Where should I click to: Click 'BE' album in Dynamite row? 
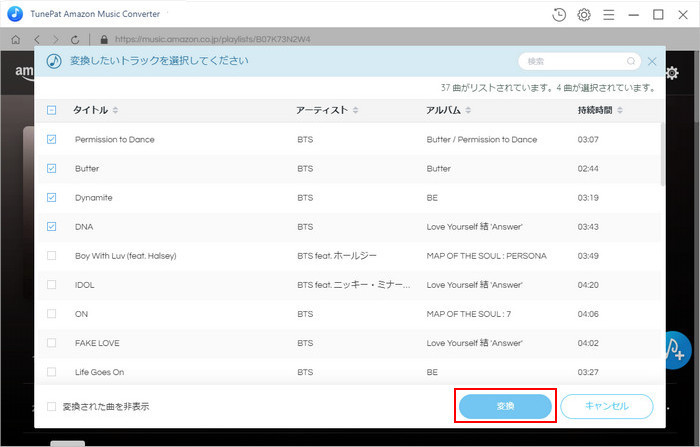click(x=432, y=198)
